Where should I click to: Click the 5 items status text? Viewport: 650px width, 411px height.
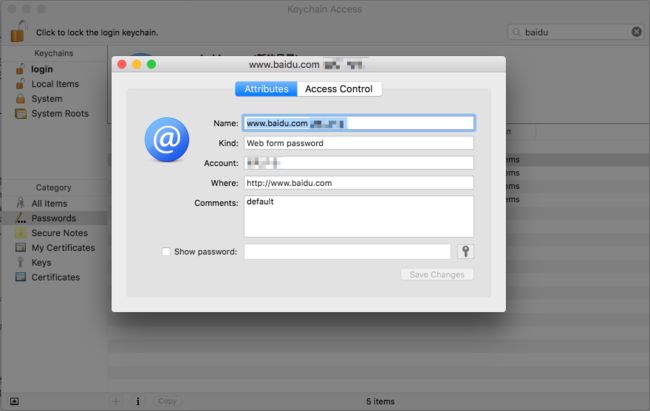(380, 401)
